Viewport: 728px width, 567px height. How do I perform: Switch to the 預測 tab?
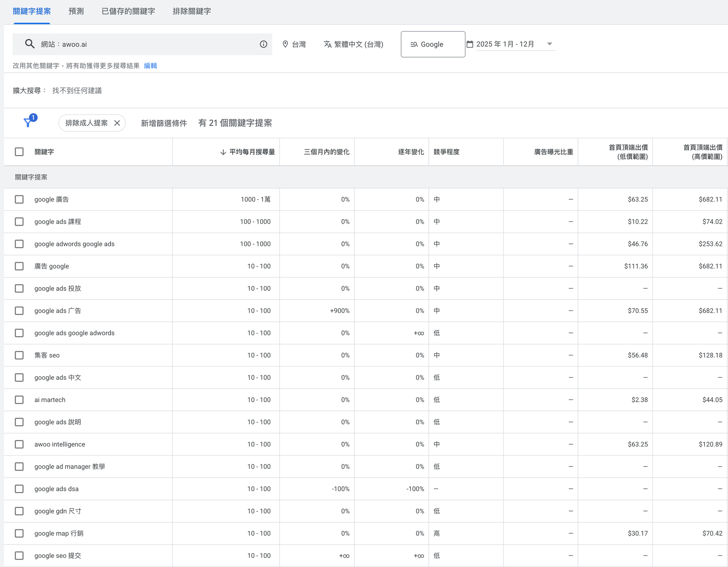click(x=76, y=11)
